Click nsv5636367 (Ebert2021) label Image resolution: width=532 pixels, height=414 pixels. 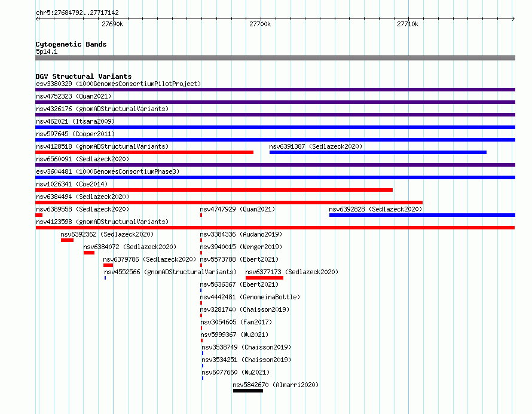click(x=239, y=284)
